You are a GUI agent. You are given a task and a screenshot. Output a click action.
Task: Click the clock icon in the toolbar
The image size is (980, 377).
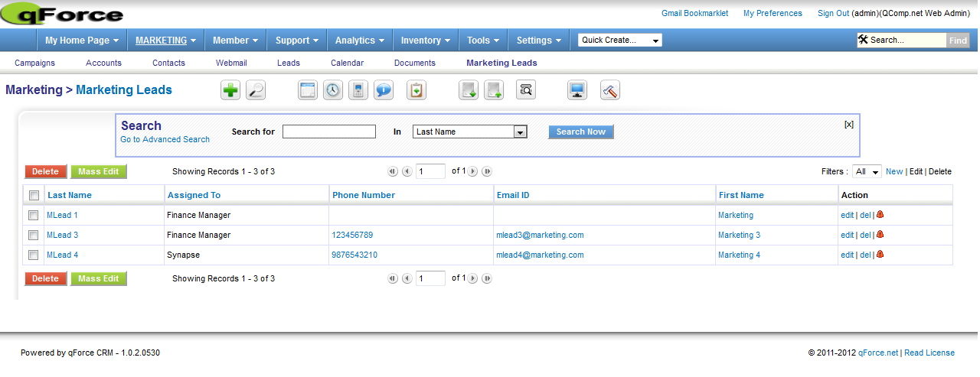click(333, 91)
